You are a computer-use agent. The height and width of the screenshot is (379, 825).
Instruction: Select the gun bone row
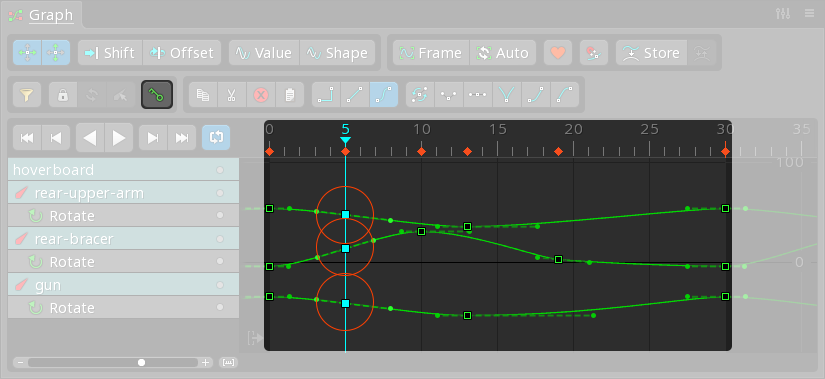(124, 285)
